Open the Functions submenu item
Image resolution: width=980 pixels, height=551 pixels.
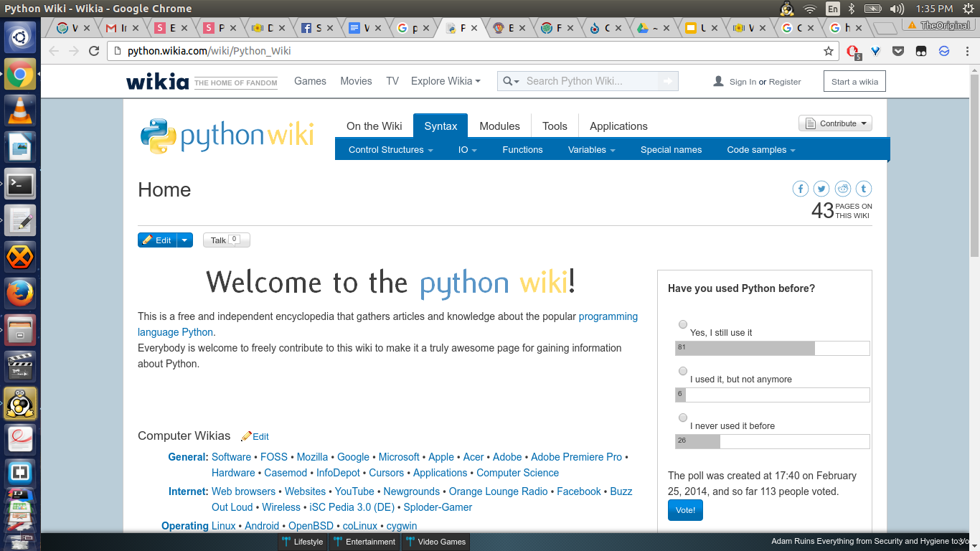tap(522, 150)
